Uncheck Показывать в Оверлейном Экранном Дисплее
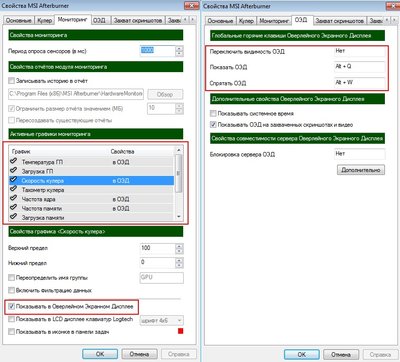Screen dimensions: 400x362 point(12,306)
